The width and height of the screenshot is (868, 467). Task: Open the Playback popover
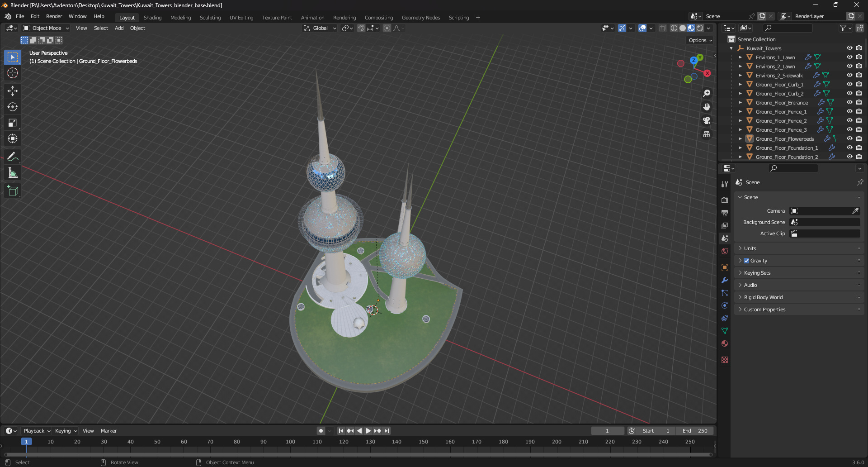(37, 431)
